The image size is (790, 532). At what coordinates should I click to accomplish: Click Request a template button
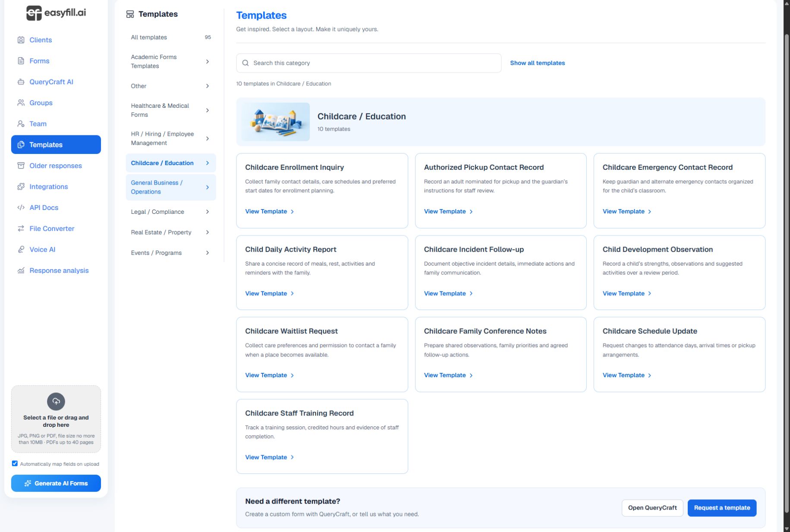[x=722, y=508]
